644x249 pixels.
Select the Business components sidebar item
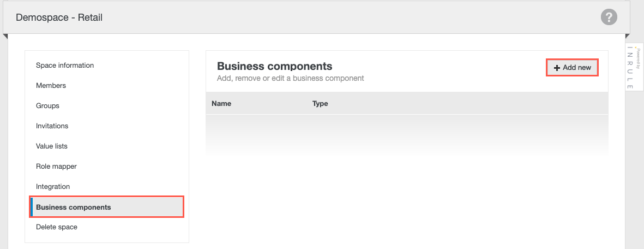pos(74,207)
